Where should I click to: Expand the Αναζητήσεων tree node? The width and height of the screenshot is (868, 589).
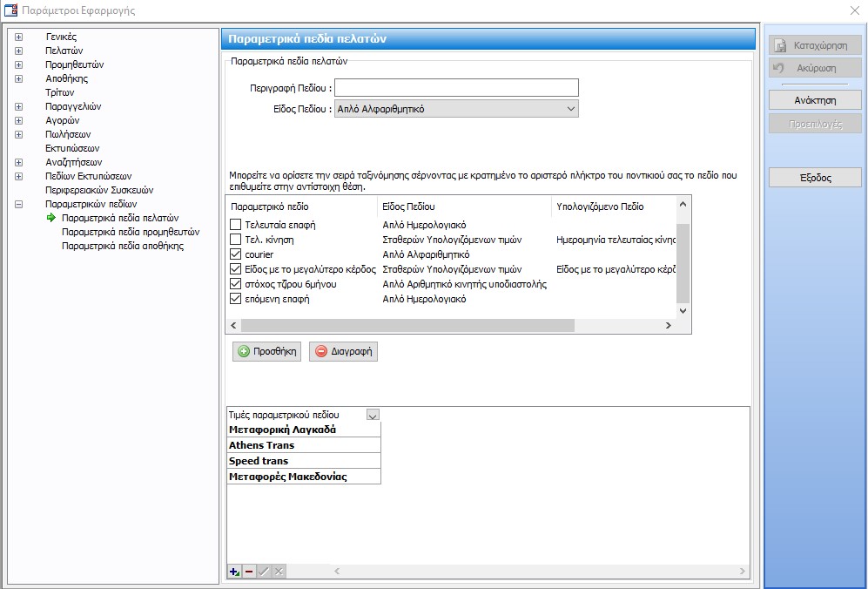19,162
